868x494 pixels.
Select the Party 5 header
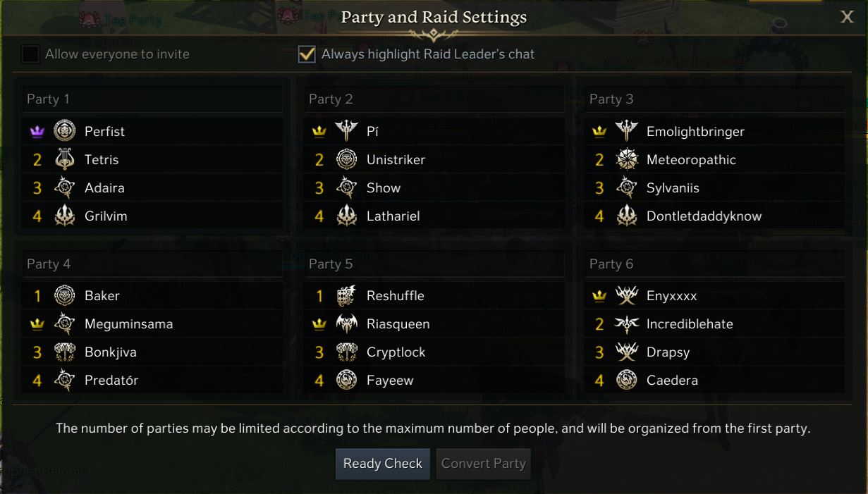[434, 264]
